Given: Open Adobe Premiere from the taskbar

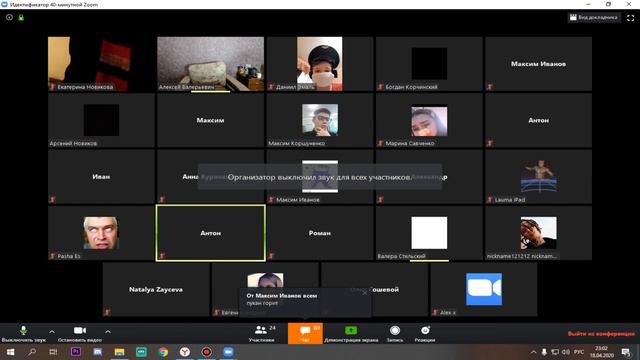Looking at the screenshot, I should tap(76, 352).
